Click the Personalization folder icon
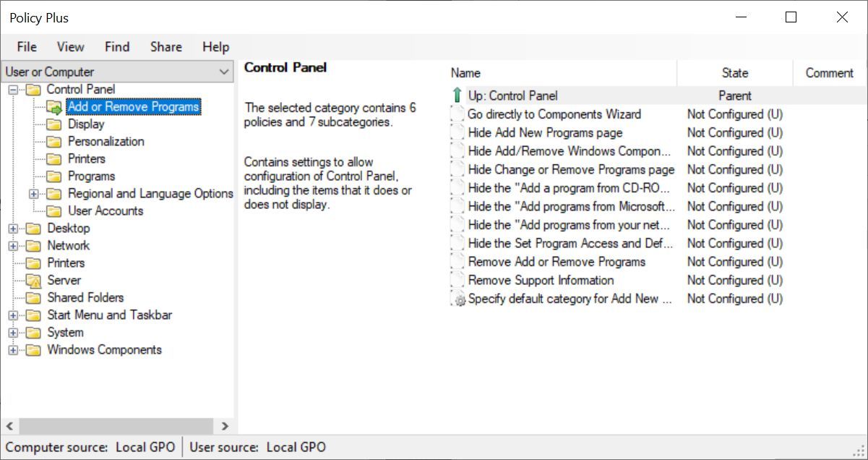 pyautogui.click(x=53, y=141)
